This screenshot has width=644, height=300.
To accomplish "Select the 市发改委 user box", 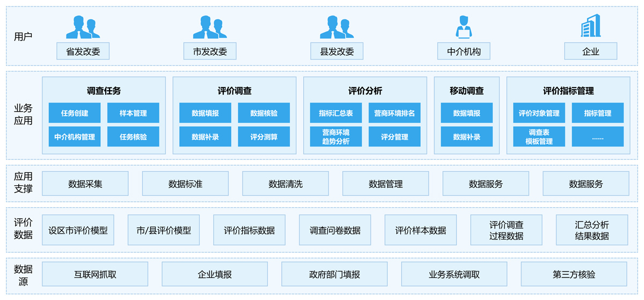I will (210, 52).
